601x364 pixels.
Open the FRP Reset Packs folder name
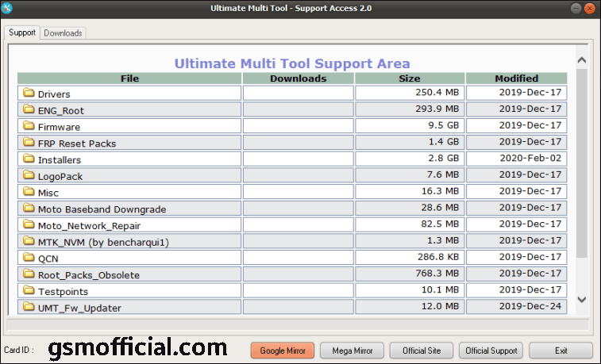click(x=77, y=144)
